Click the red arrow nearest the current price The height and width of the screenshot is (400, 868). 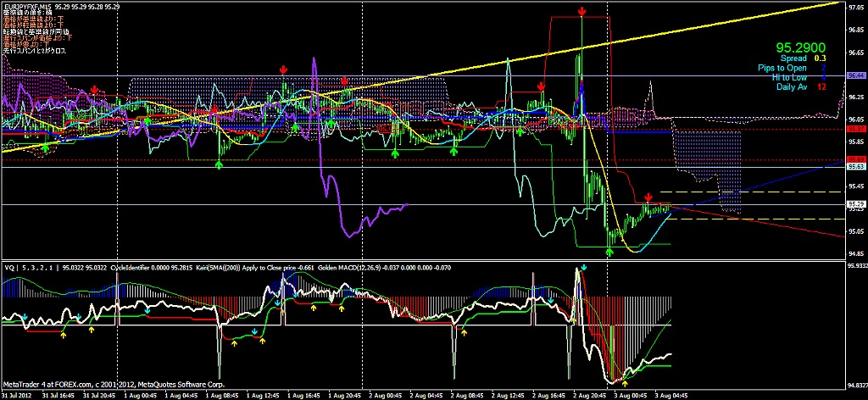(648, 197)
